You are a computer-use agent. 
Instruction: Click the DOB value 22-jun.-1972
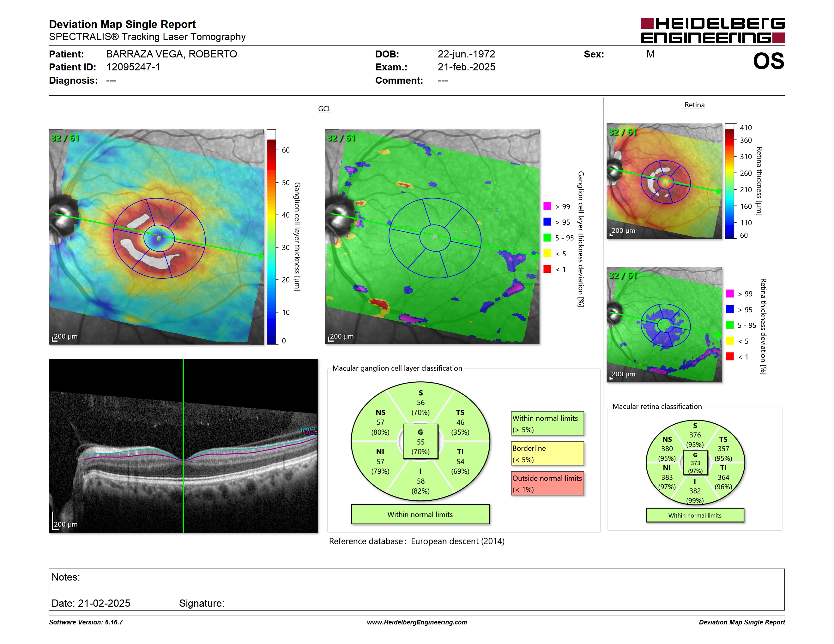pyautogui.click(x=466, y=54)
